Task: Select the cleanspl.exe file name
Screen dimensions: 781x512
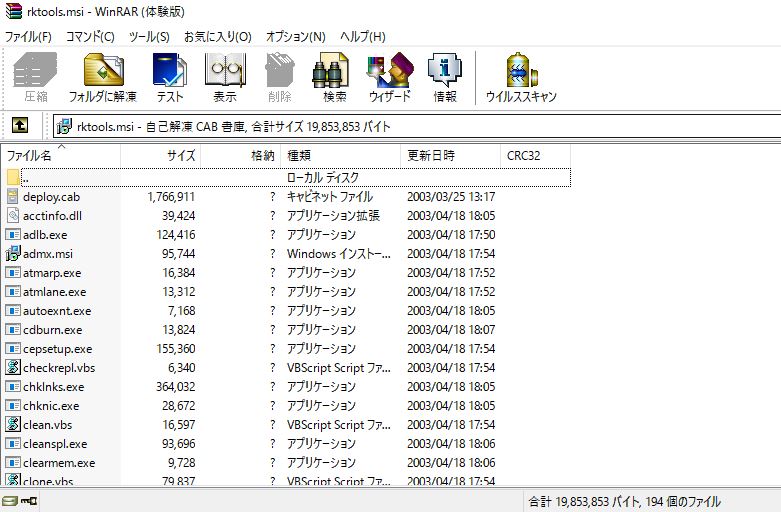Action: pos(55,443)
